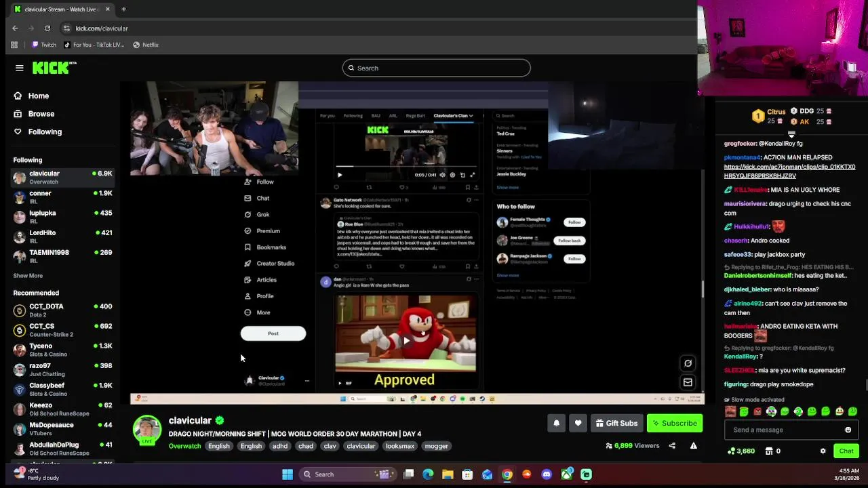Click the taskbar weather widget
This screenshot has height=488, width=868.
[x=35, y=474]
